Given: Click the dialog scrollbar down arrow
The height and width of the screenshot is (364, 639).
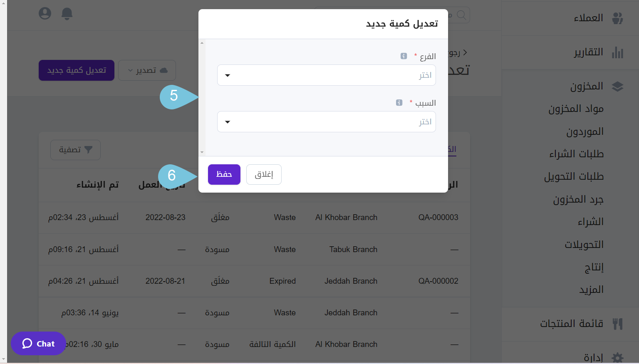Looking at the screenshot, I should [202, 153].
